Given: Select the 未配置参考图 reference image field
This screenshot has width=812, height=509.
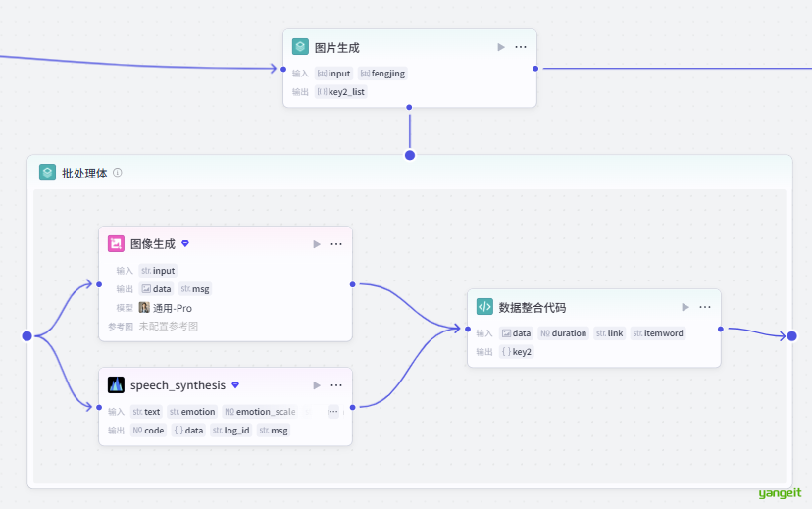Looking at the screenshot, I should coord(168,326).
